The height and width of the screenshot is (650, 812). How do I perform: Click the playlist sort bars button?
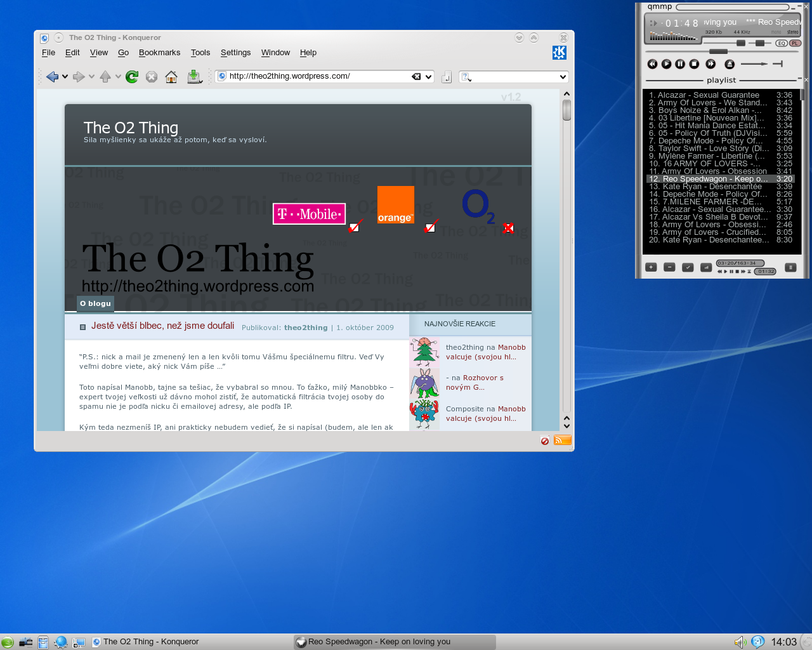[x=706, y=267]
